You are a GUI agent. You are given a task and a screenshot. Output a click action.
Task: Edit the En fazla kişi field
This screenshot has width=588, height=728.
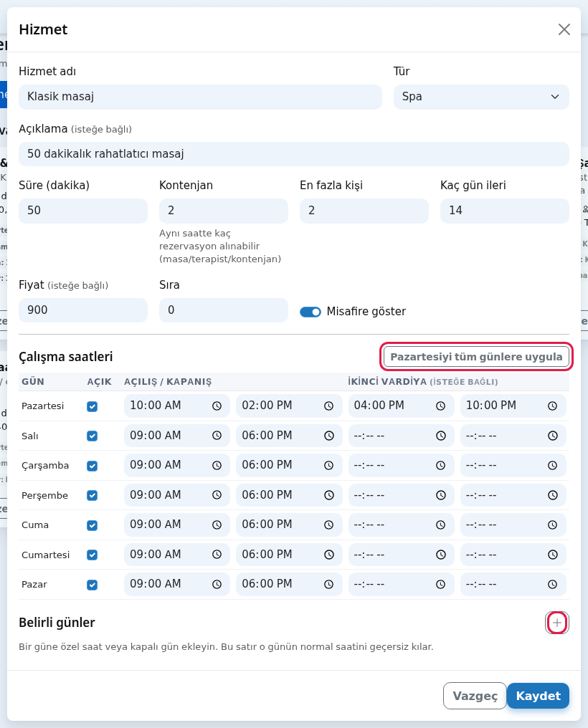364,211
